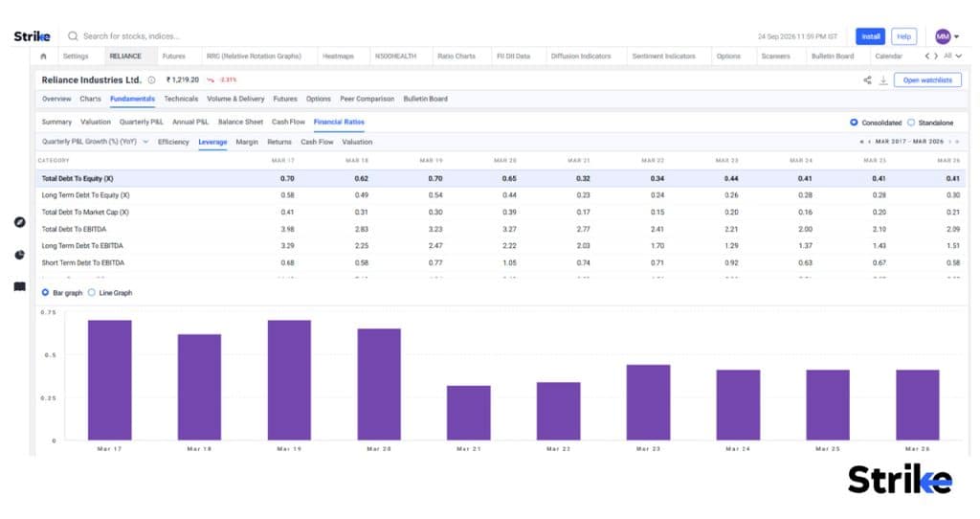980x519 pixels.
Task: Open the Balance Sheet sub-tab
Action: coord(240,122)
